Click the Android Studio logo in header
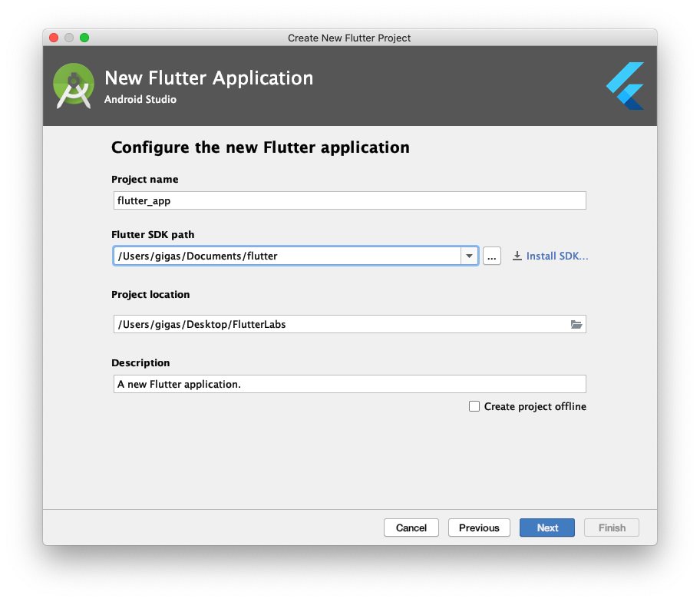700x602 pixels. point(74,86)
